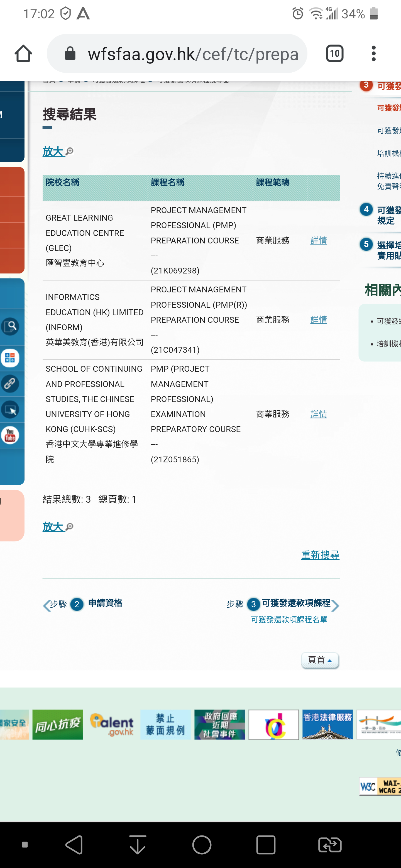Select the 結果總數: 3 text
The height and width of the screenshot is (868, 401).
[x=67, y=499]
